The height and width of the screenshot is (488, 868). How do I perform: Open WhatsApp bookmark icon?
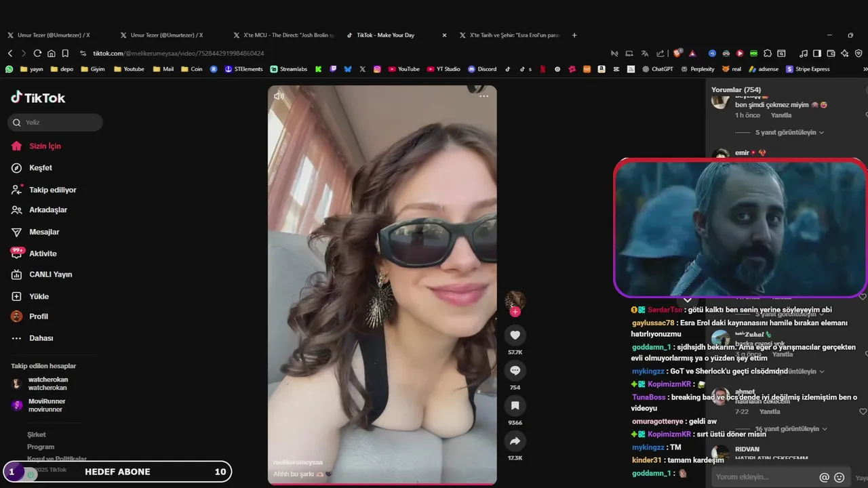(x=9, y=68)
